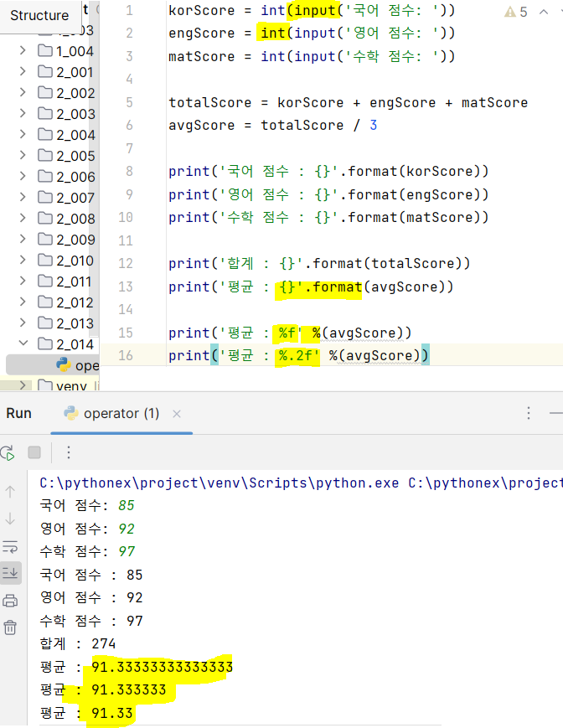The height and width of the screenshot is (728, 563).
Task: Expand the 2_002 folder
Action: tap(23, 92)
